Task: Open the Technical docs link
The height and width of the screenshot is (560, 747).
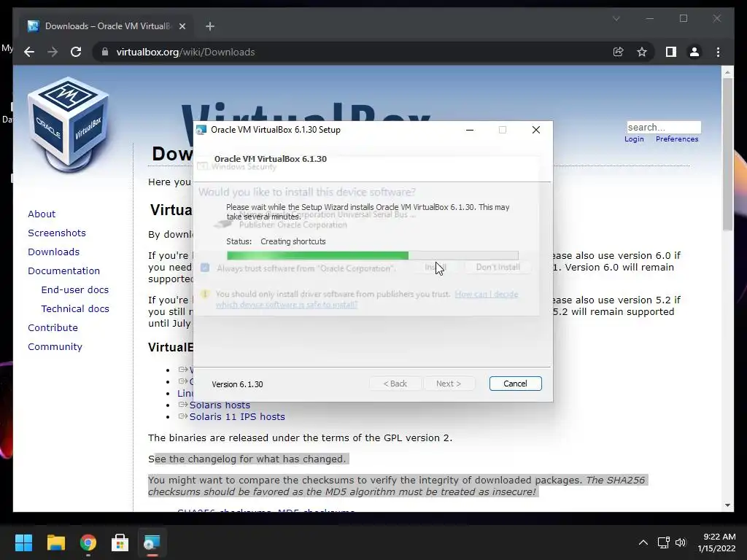Action: click(75, 308)
